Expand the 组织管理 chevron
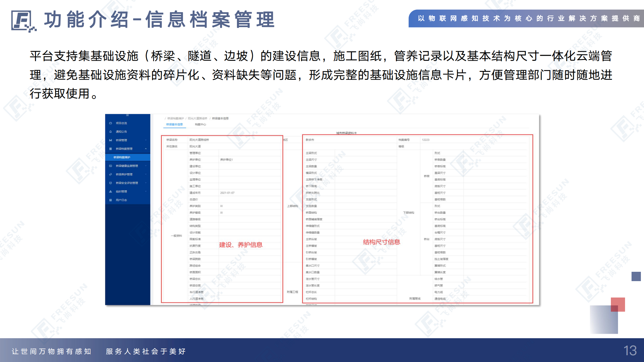This screenshot has height=362, width=644. pyautogui.click(x=146, y=191)
